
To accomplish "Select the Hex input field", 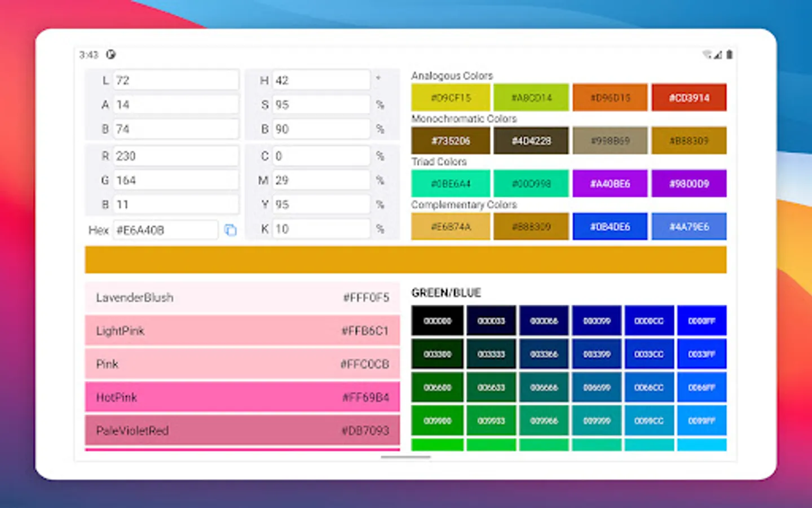I will pos(165,230).
